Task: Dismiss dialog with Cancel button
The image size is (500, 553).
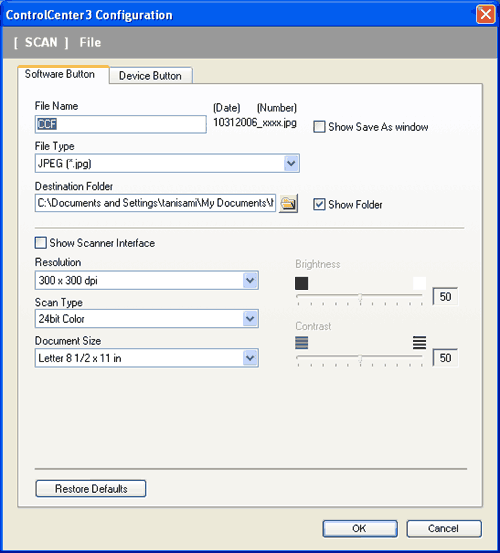Action: [x=444, y=528]
